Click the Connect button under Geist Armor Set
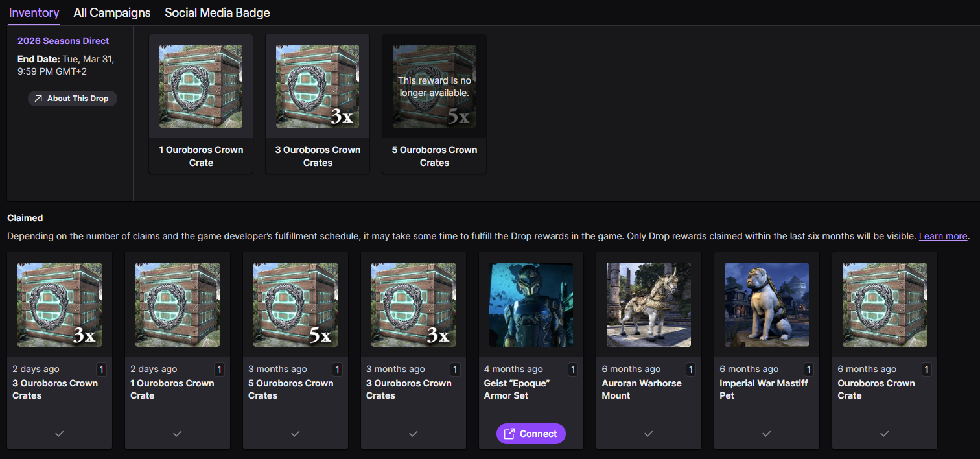 tap(531, 434)
